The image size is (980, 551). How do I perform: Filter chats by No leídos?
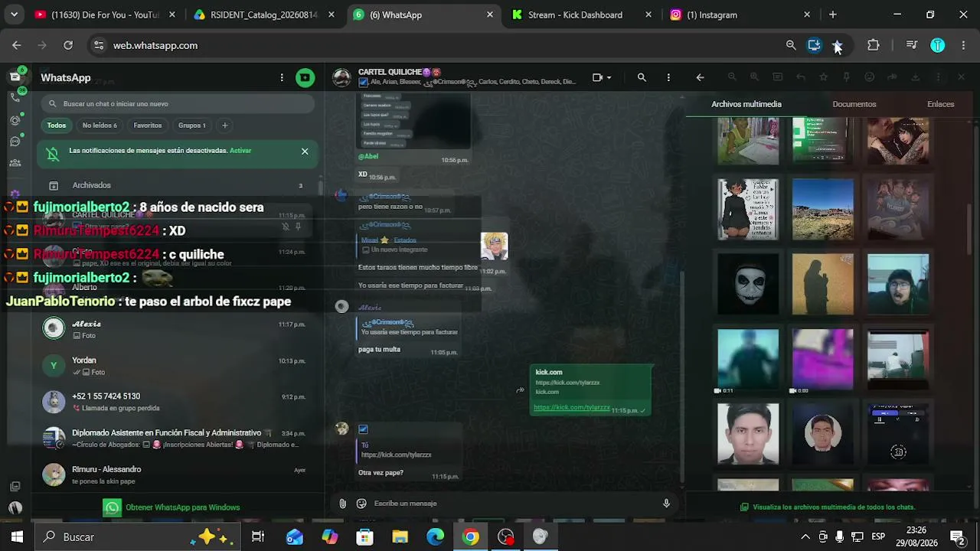(x=100, y=126)
